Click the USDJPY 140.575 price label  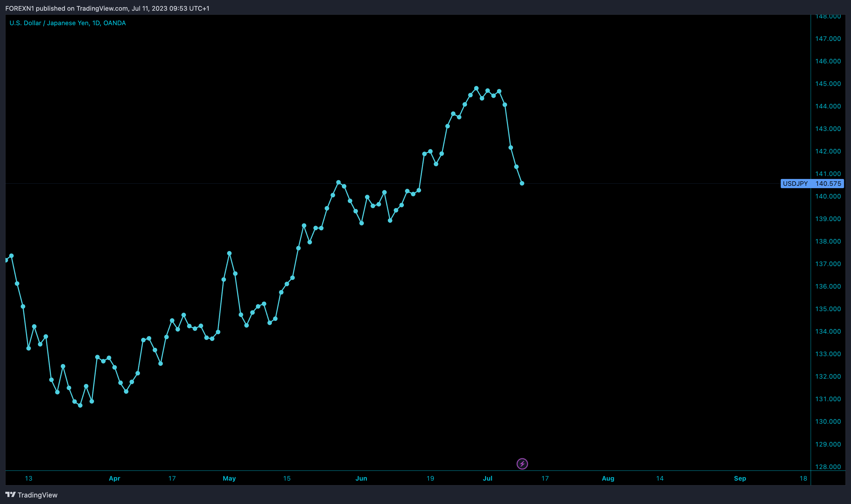pos(812,183)
